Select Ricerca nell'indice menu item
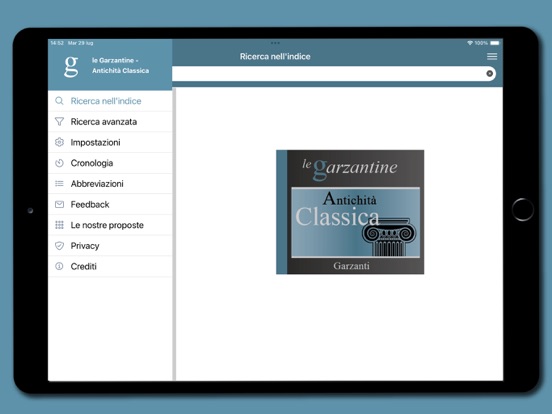 tap(110, 101)
